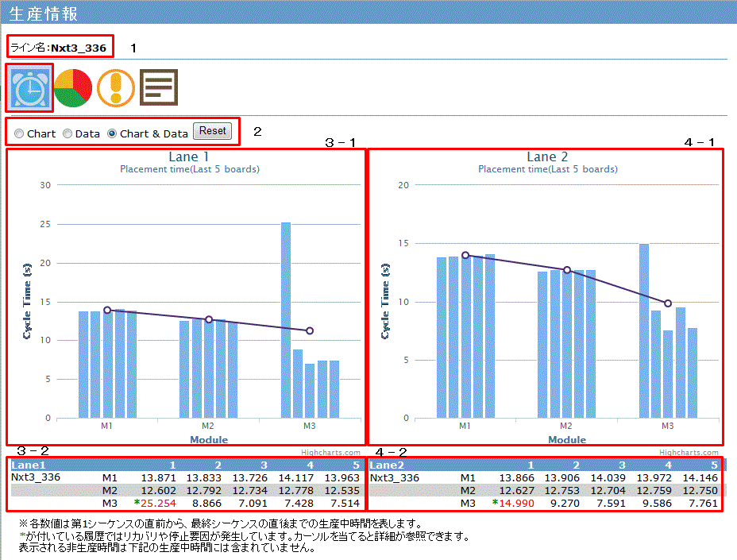Click M3 line marker in Lane 2 chart
Screen dimensions: 737x560
point(668,303)
